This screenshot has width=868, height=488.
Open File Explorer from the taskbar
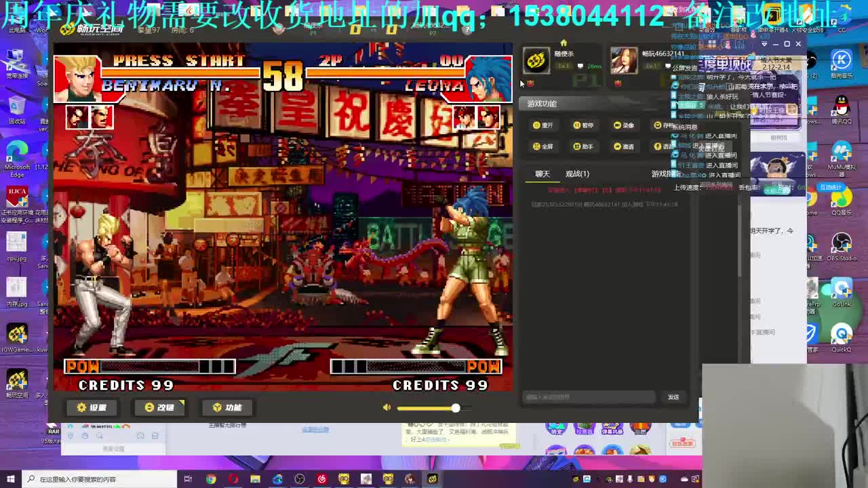coord(255,479)
